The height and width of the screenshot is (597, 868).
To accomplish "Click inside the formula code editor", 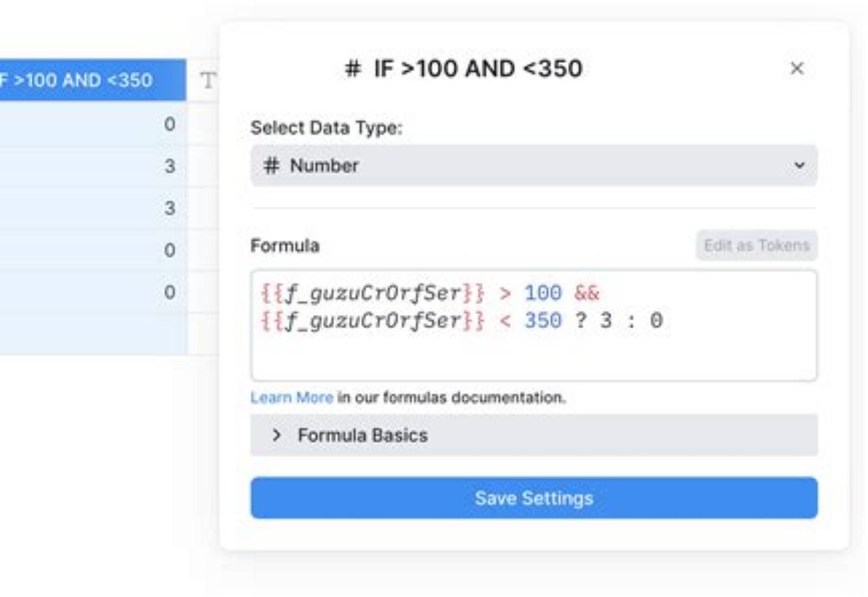I will point(534,326).
